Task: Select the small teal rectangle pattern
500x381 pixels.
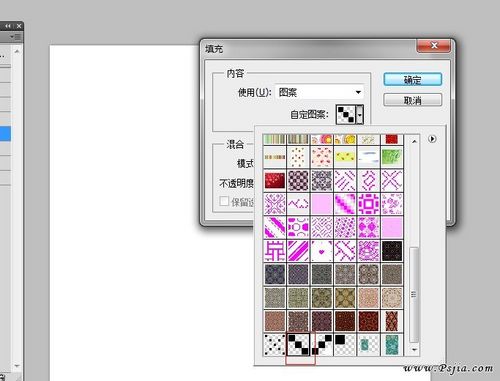Action: (369, 345)
